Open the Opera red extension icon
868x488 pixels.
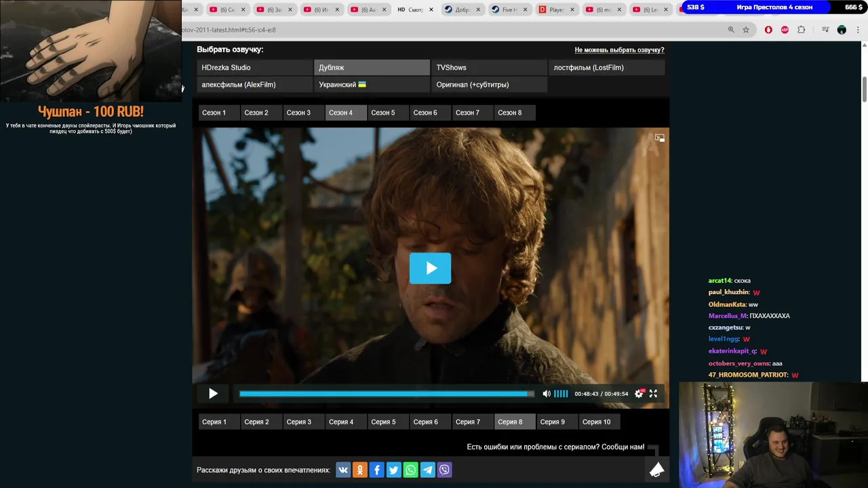click(x=768, y=30)
